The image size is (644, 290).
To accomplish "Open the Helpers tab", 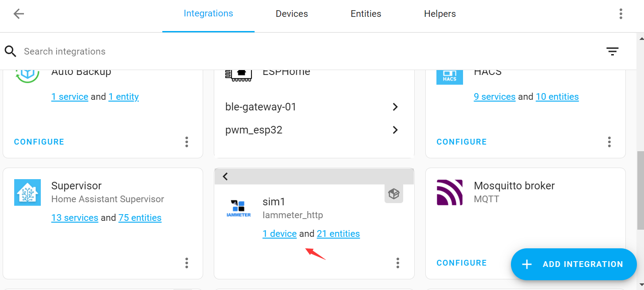I will tap(440, 14).
